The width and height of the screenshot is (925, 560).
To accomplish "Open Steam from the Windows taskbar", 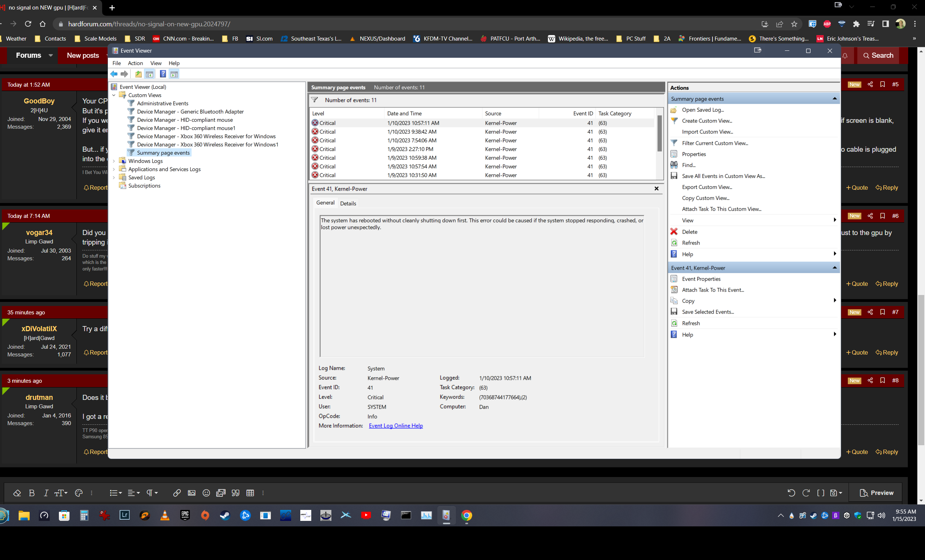I will tap(225, 516).
